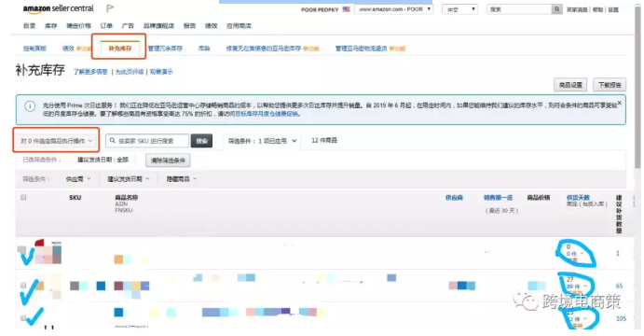The height and width of the screenshot is (336, 644).
Task: Click the 建议发货日期: 全部 applied filter text
Action: (103, 160)
